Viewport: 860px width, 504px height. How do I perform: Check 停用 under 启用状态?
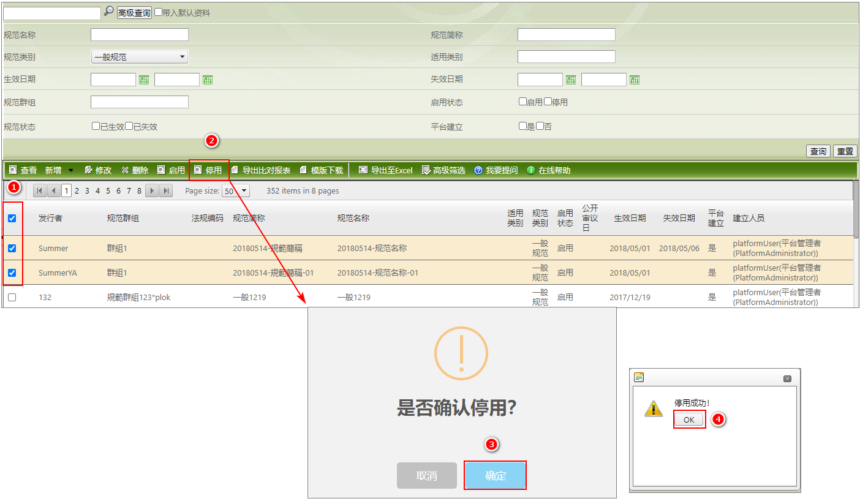548,102
